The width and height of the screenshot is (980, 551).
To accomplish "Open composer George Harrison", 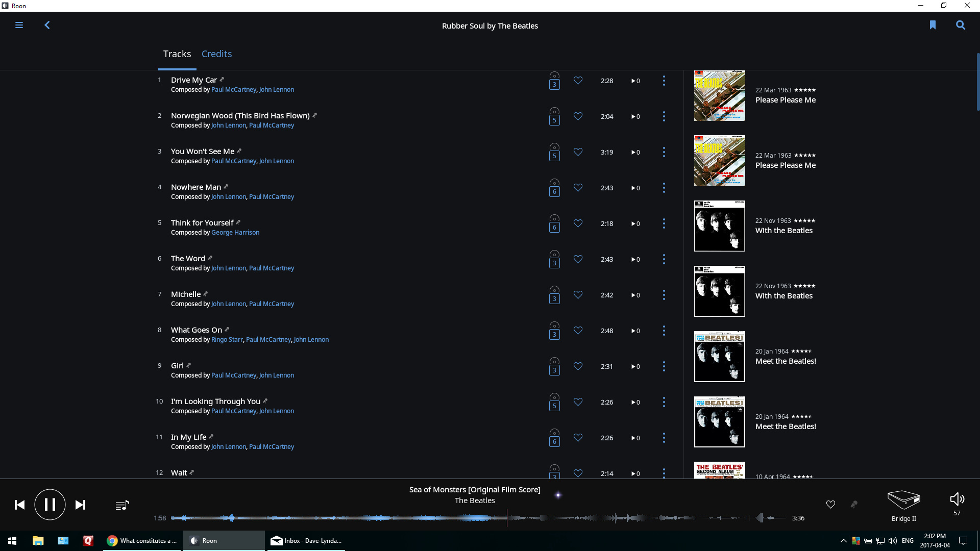I will pos(235,233).
